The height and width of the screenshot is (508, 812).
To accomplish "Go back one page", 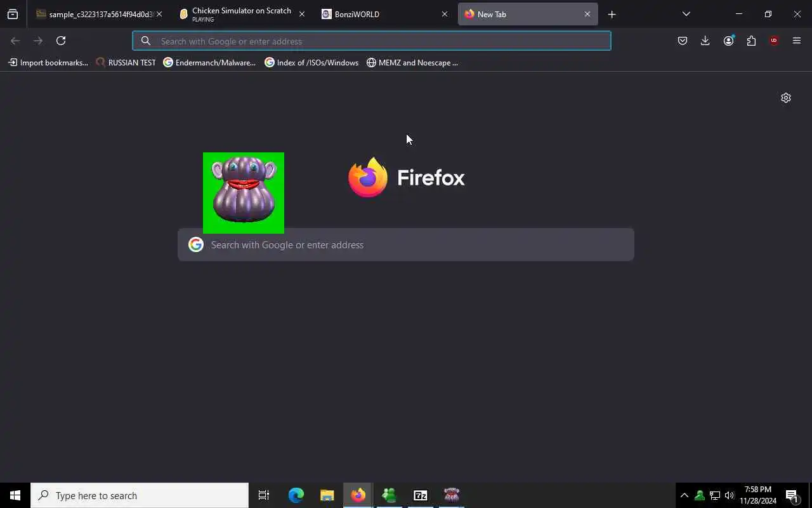I will point(15,41).
